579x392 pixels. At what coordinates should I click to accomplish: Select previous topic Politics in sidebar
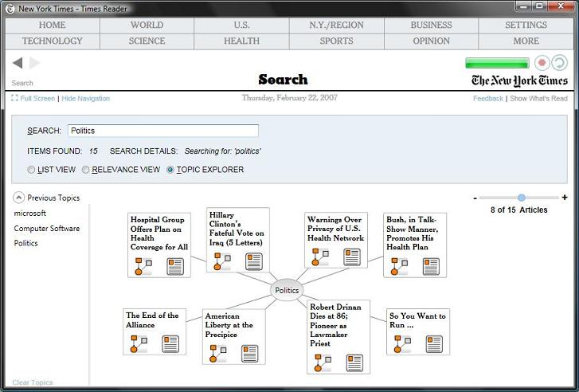click(25, 243)
